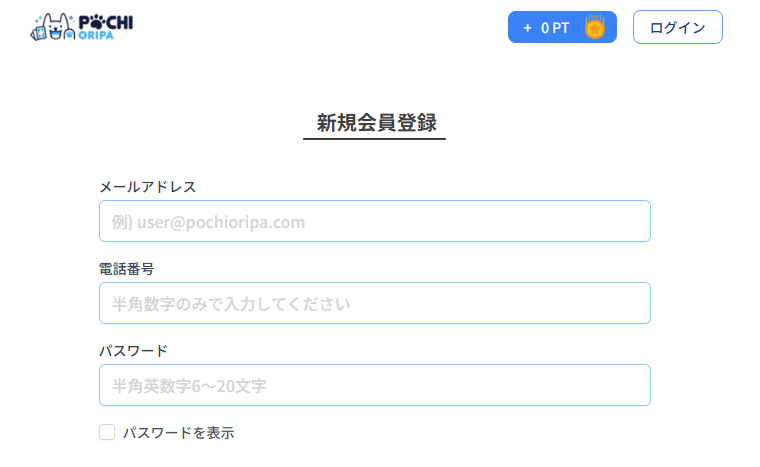Focus the 電話番号 phone number field
Screen dimensions: 760x467
375,303
